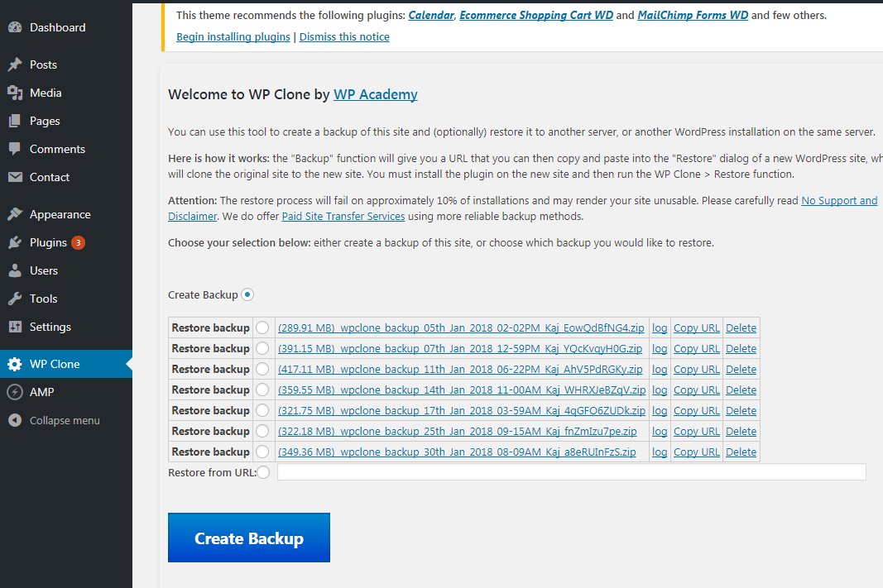Image resolution: width=883 pixels, height=588 pixels.
Task: Click the Collapse menu label
Action: click(65, 420)
